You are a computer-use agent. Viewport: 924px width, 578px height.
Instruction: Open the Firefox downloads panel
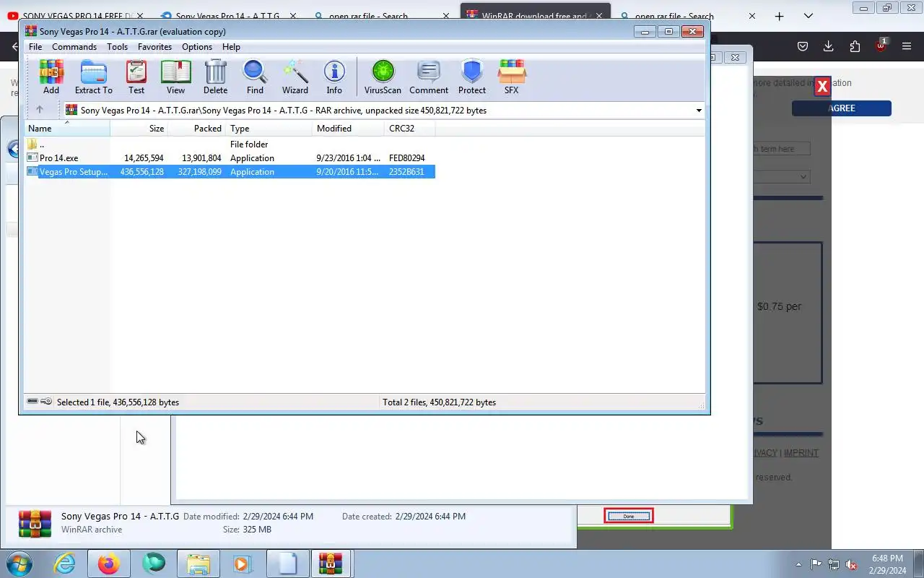coord(828,46)
